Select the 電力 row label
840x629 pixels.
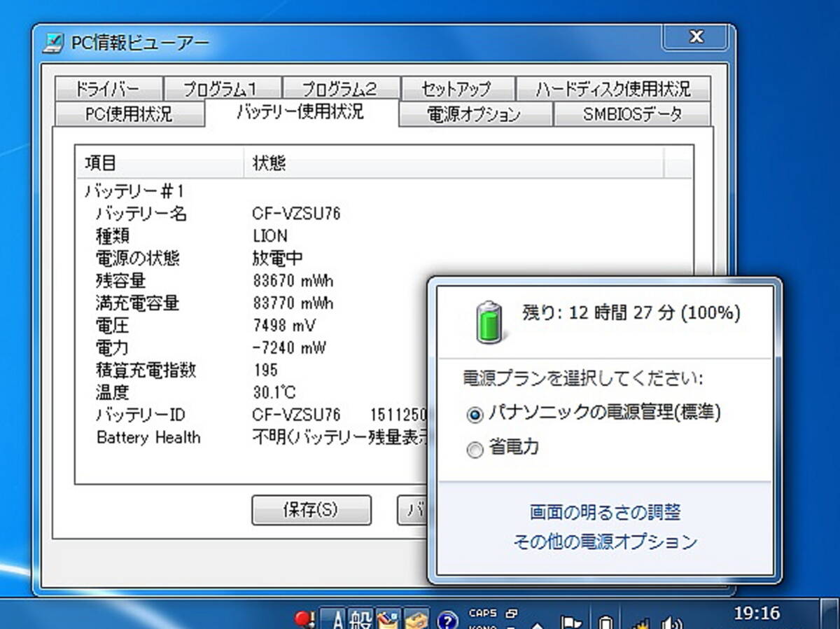pyautogui.click(x=112, y=347)
